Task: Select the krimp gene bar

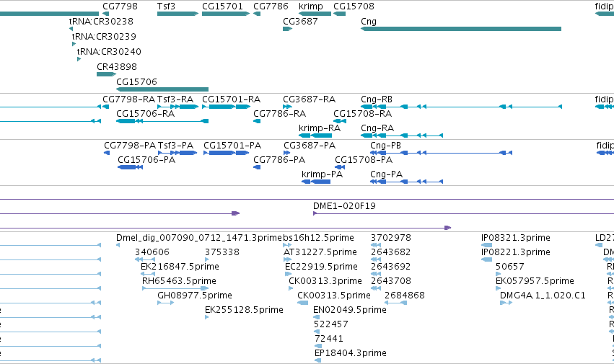Action: (315, 14)
